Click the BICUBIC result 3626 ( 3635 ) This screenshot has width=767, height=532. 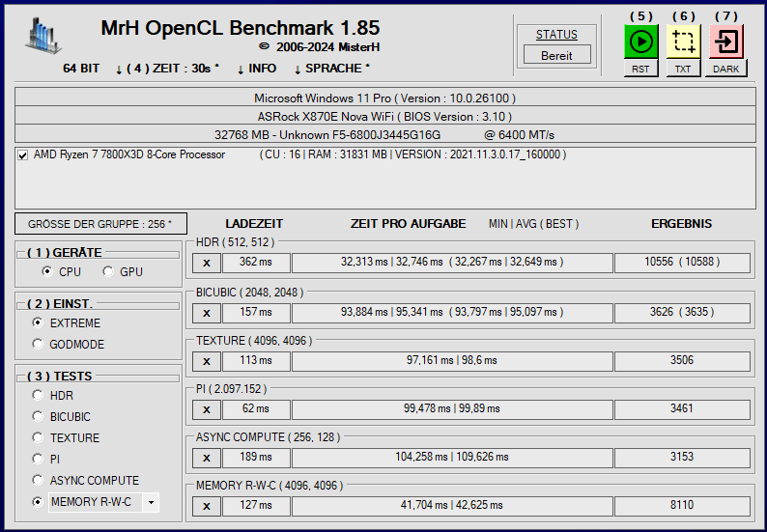[x=682, y=313]
